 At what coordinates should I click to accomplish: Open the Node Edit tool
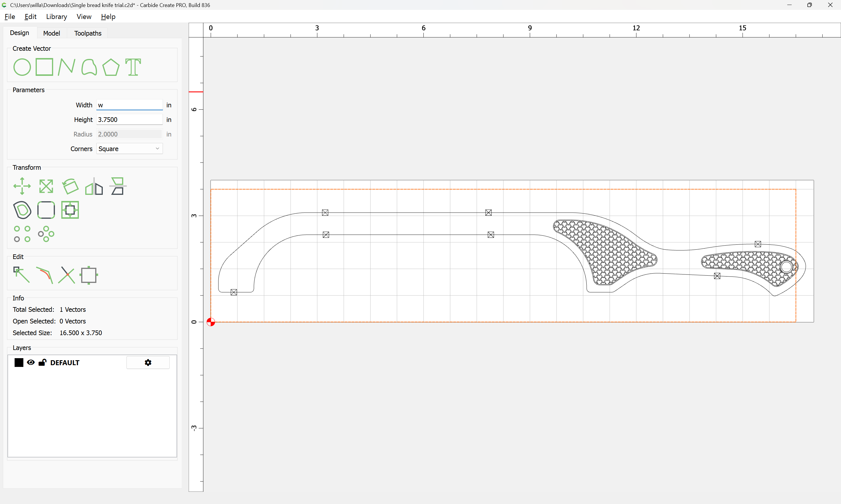tap(21, 275)
